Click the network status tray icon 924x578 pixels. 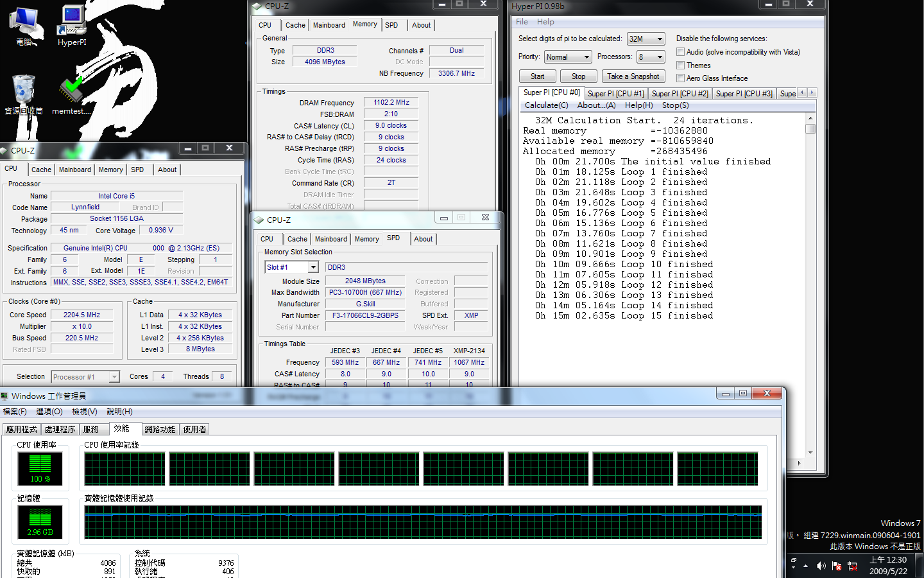click(851, 566)
